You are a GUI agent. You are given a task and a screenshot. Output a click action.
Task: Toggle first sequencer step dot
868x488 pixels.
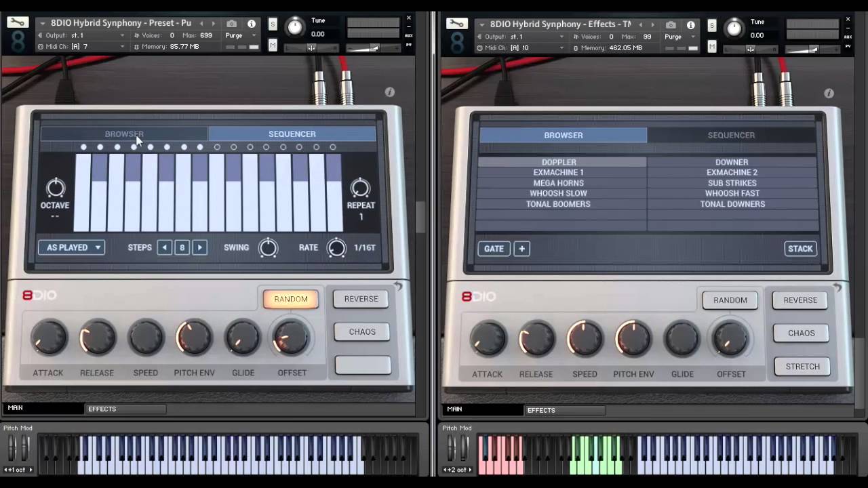83,147
